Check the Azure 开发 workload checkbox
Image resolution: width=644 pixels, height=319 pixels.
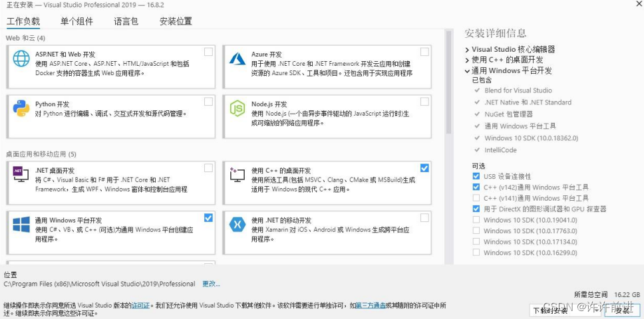(424, 52)
